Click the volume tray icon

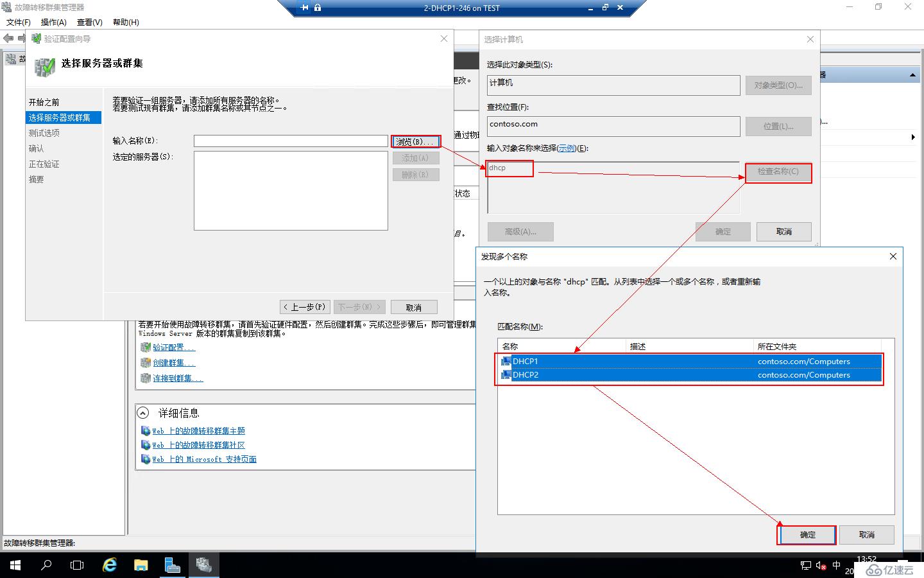[x=821, y=566]
